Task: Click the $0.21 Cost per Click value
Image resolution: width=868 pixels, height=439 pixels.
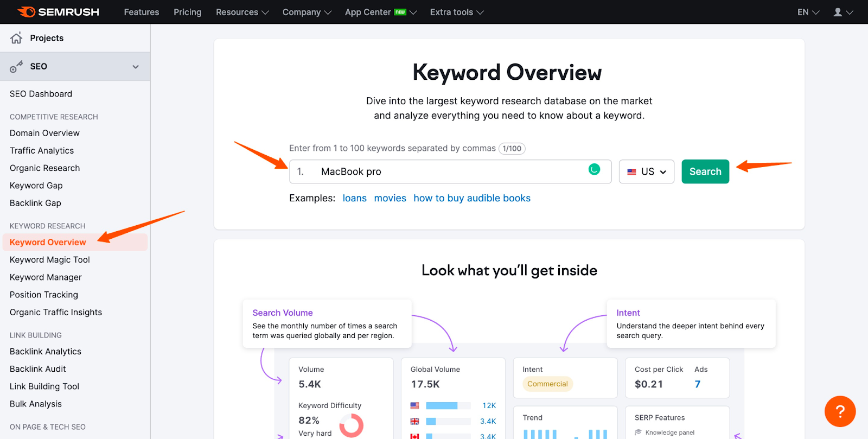Action: (649, 384)
